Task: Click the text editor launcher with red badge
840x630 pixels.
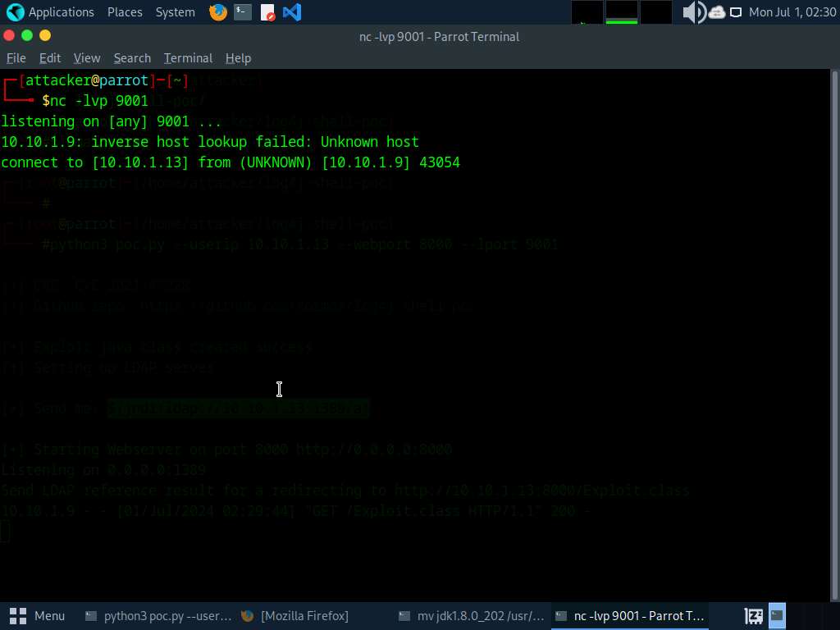Action: click(x=267, y=12)
